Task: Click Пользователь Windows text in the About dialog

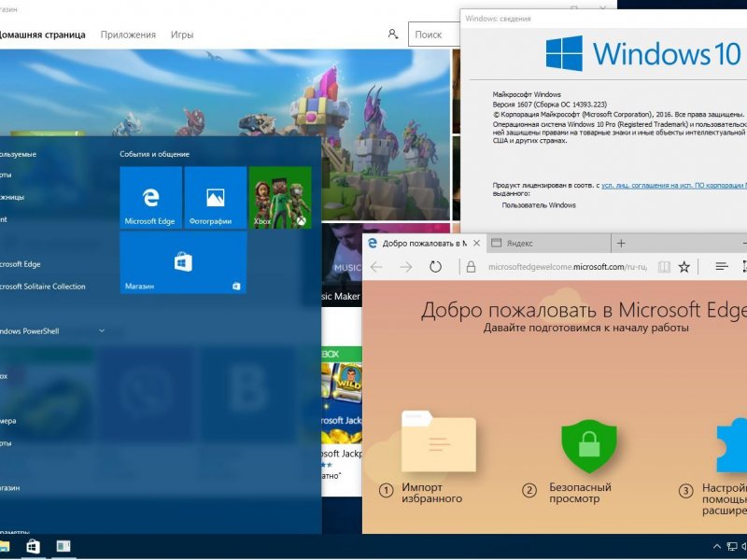Action: pos(539,205)
